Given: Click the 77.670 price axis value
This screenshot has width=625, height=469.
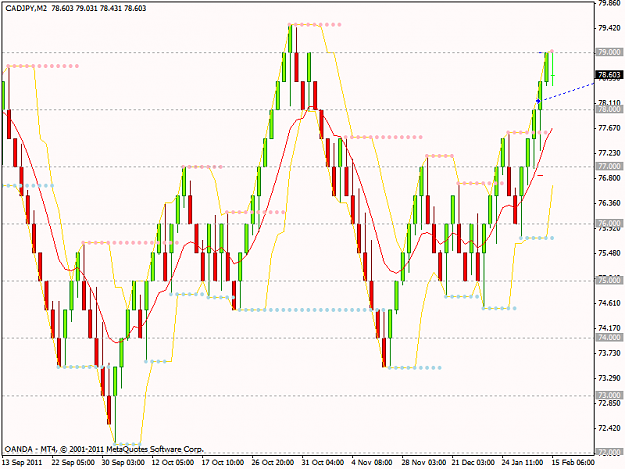Looking at the screenshot, I should (609, 128).
